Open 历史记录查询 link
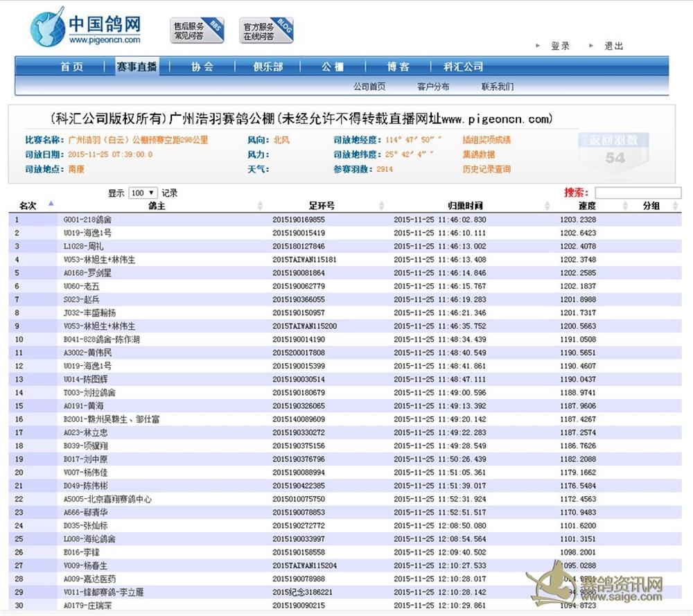Viewport: 693px width, 616px height. point(486,169)
